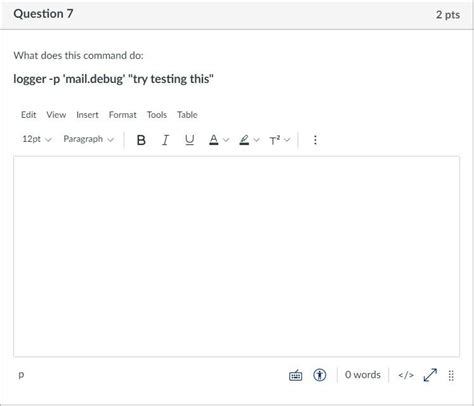
Task: Open 12pt font size dropdown
Action: coord(37,139)
